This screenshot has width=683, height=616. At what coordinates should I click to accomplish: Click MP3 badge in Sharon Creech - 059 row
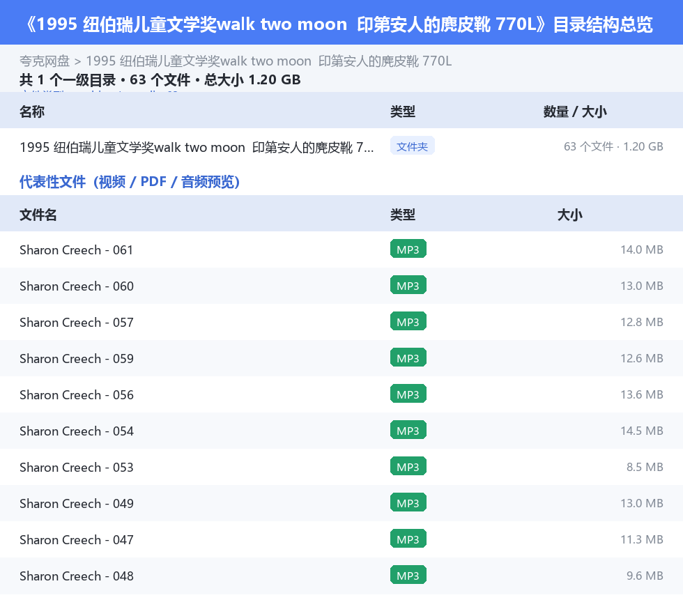tap(408, 357)
